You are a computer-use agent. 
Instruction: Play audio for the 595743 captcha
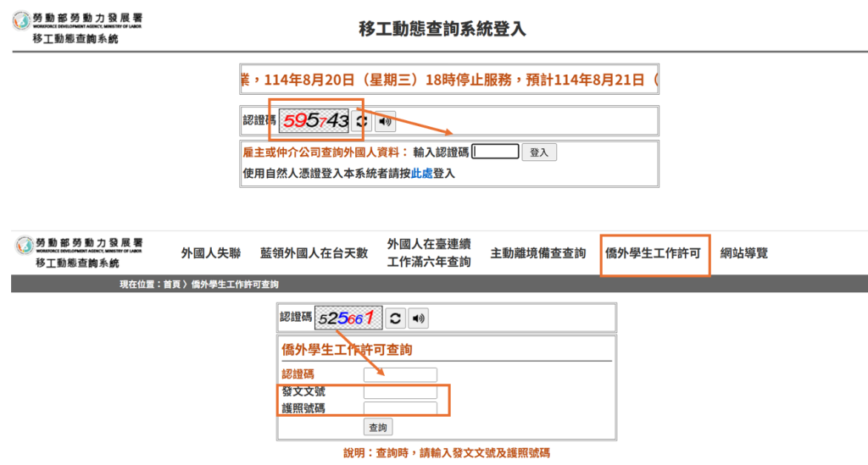(386, 121)
